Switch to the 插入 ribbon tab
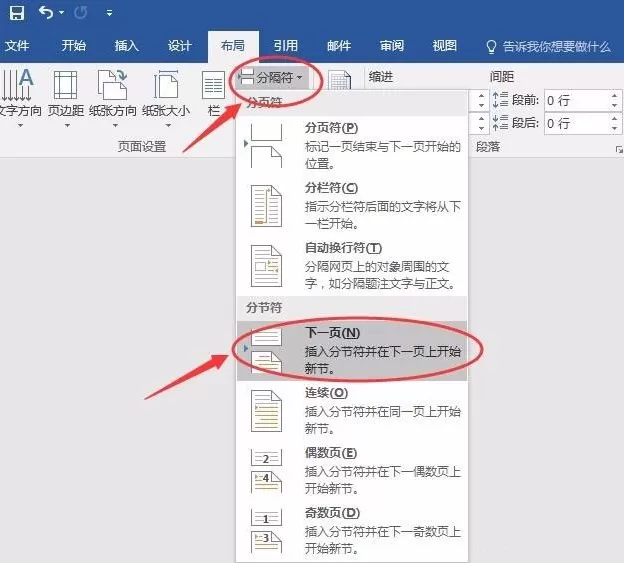 click(x=127, y=46)
